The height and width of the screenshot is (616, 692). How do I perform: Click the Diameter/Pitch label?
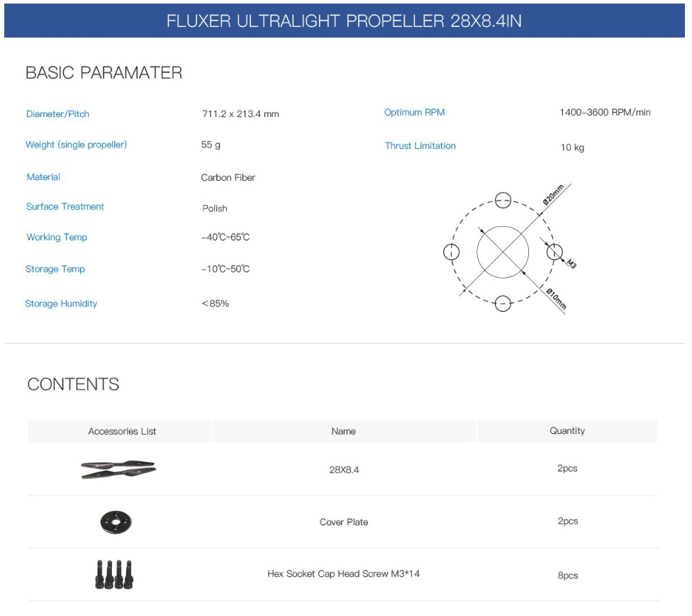[58, 114]
